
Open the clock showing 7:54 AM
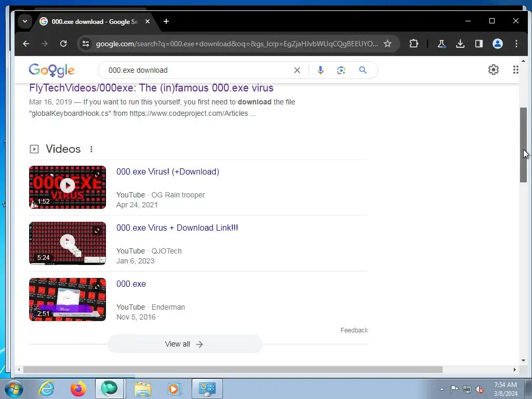(505, 389)
